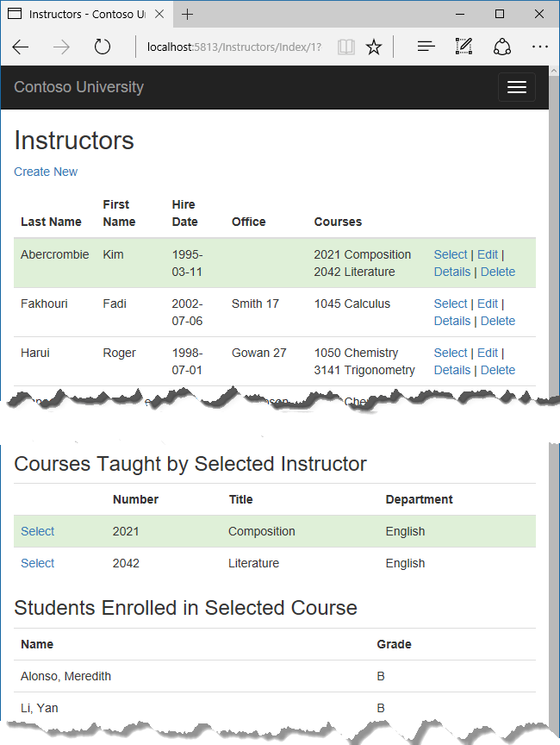Select course 2042 Literature
Image resolution: width=560 pixels, height=745 pixels.
37,563
